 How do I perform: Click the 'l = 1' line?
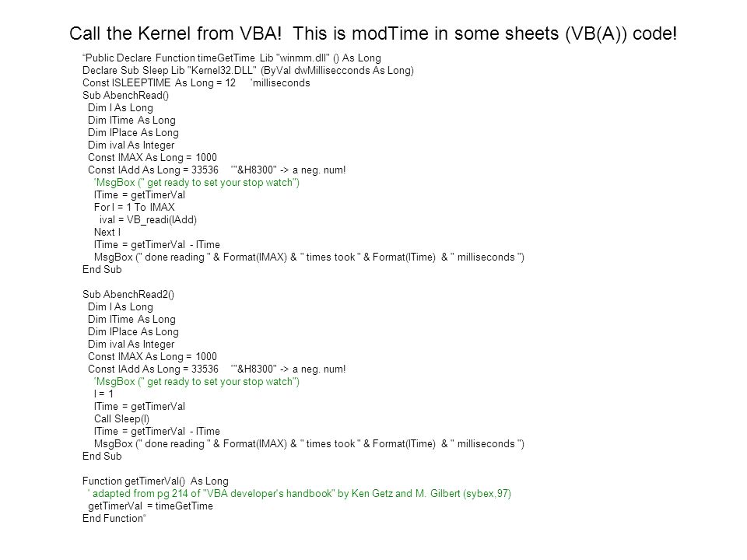(x=103, y=394)
